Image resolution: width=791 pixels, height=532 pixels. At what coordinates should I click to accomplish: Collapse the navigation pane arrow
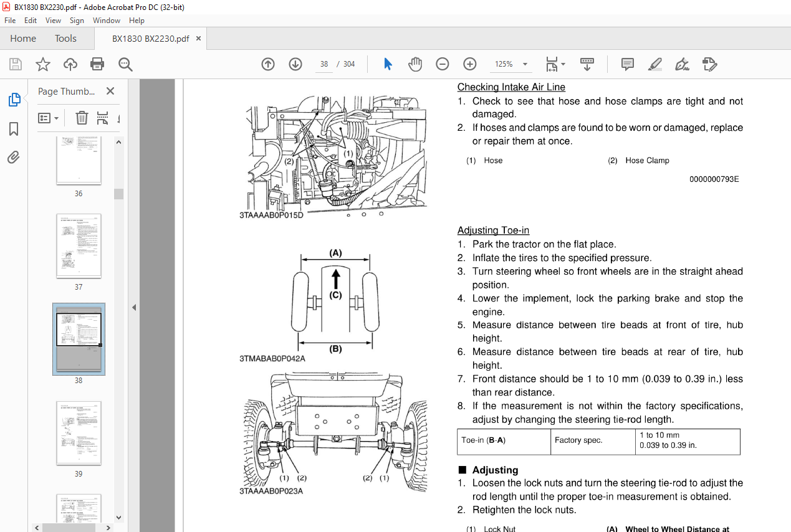point(133,307)
